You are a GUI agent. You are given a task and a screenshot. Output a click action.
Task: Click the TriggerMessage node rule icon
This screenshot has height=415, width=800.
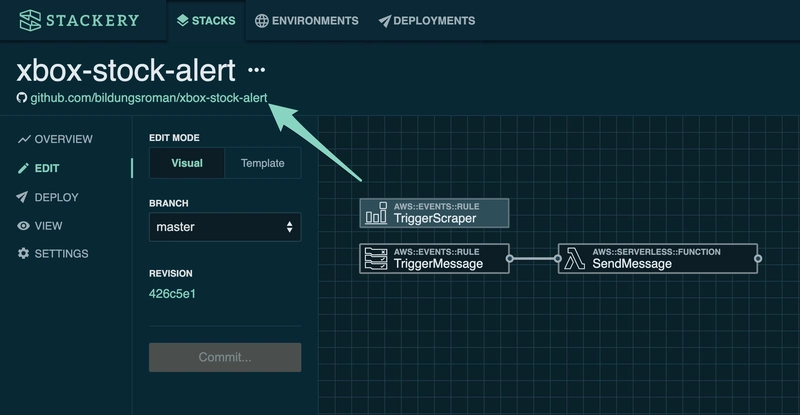pyautogui.click(x=376, y=258)
